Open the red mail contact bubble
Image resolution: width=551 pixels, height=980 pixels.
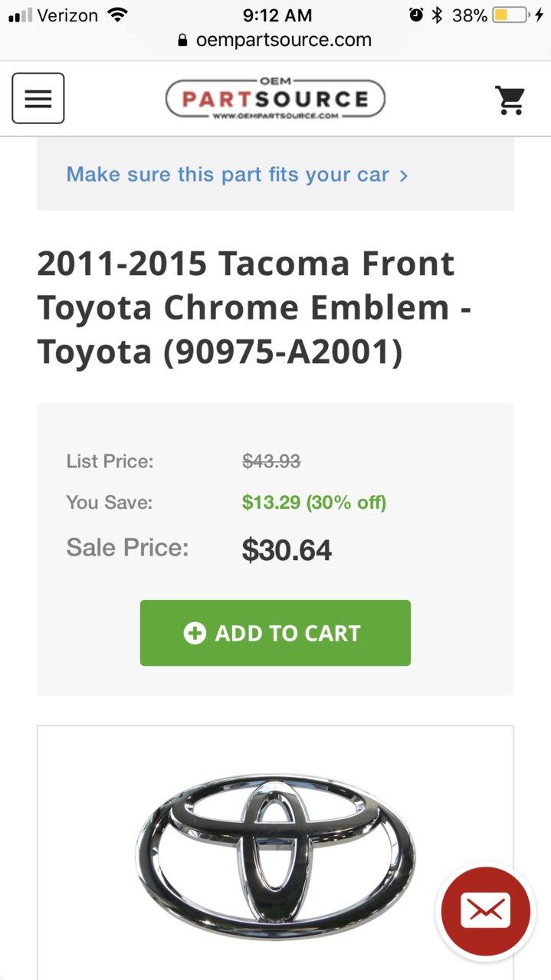coord(484,911)
